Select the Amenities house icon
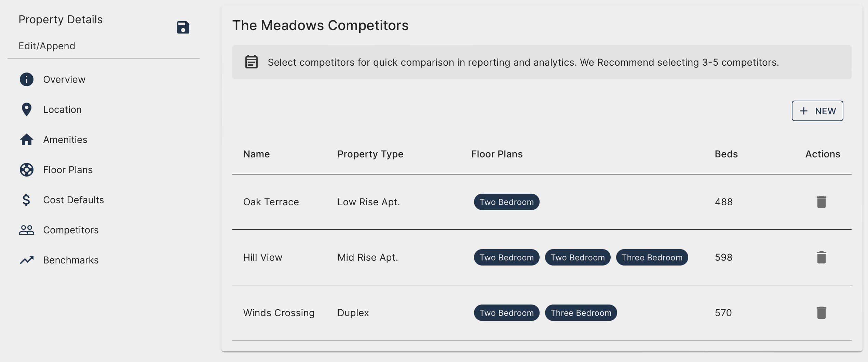Image resolution: width=868 pixels, height=362 pixels. click(x=27, y=140)
